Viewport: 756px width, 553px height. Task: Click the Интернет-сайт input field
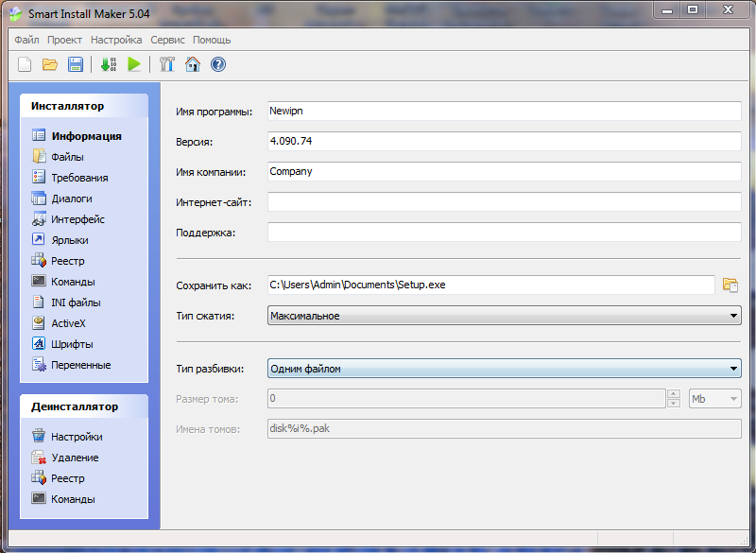[x=504, y=202]
